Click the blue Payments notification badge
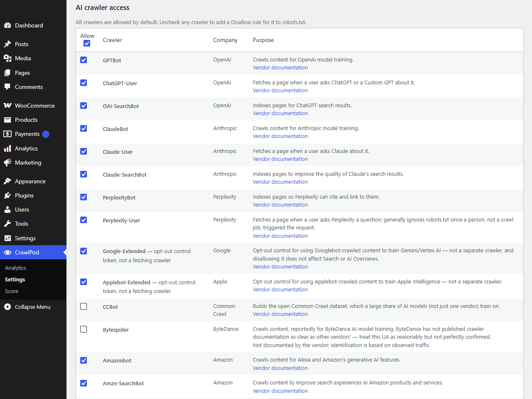This screenshot has width=532, height=399. tap(46, 134)
